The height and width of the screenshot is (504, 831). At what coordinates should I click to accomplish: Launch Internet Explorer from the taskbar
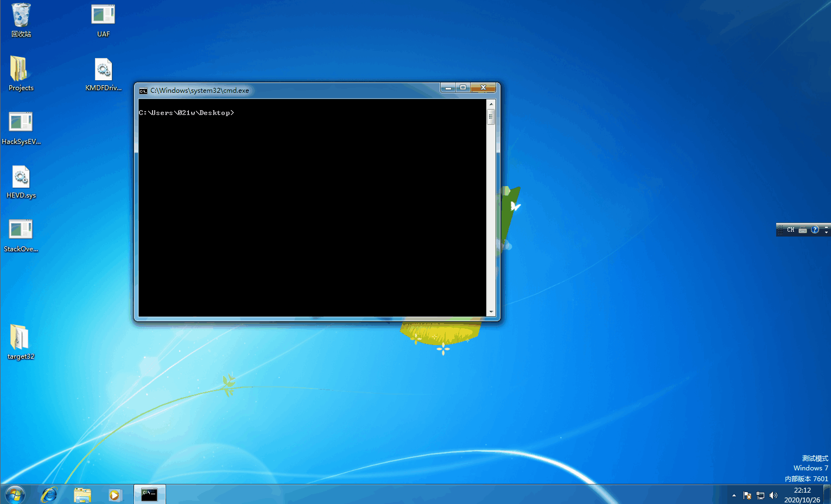(49, 495)
